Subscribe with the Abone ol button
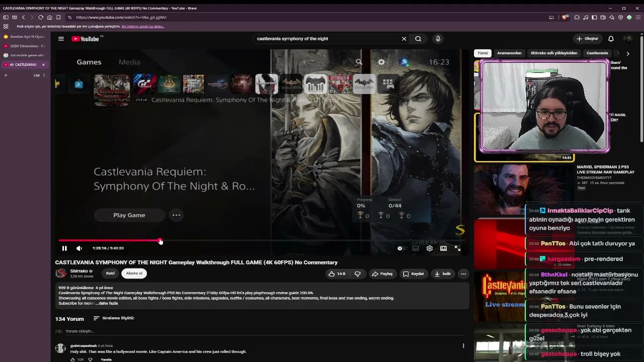Image resolution: width=644 pixels, height=362 pixels. (134, 274)
